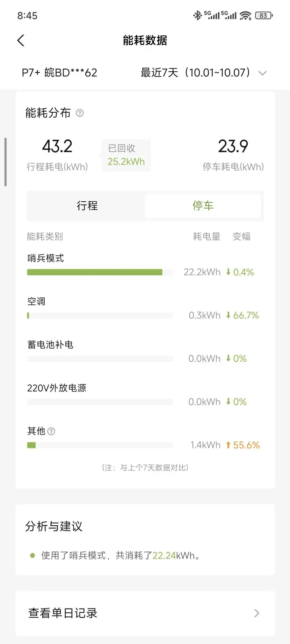290x644 pixels.
Task: Tap the orange up arrow for 其他
Action: click(228, 445)
